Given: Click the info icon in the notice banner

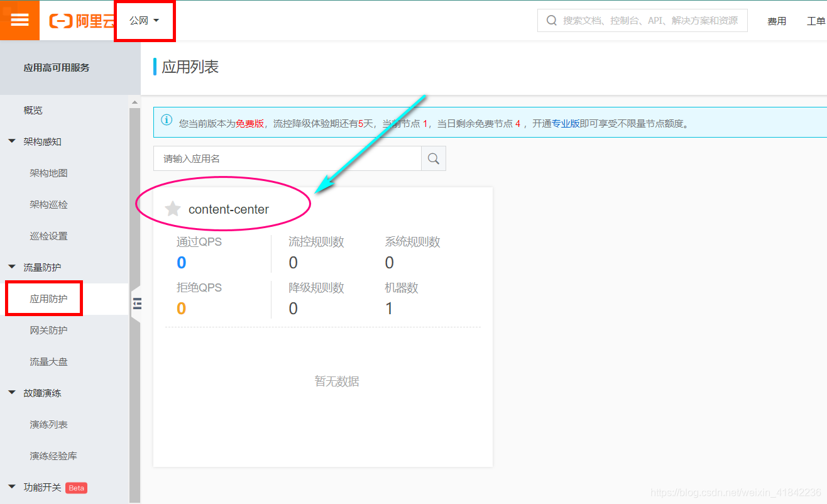Looking at the screenshot, I should [167, 119].
